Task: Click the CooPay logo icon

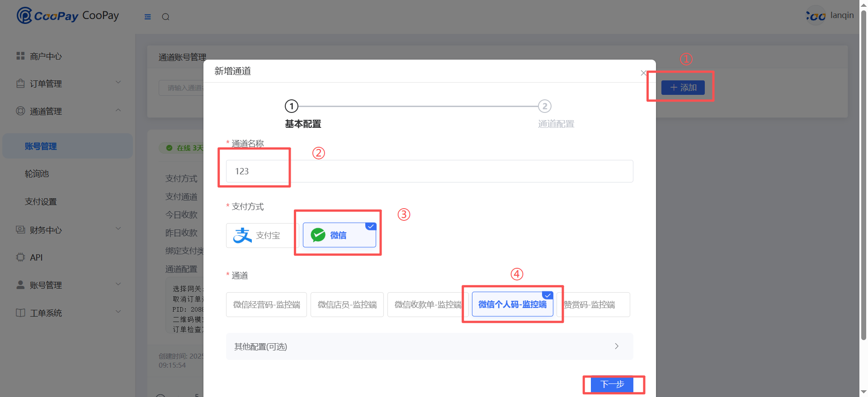Action: (x=24, y=16)
